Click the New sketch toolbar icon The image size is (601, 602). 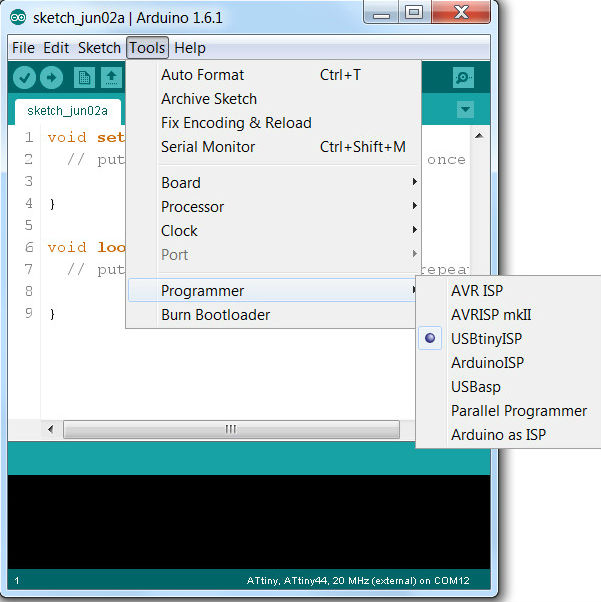tap(84, 78)
